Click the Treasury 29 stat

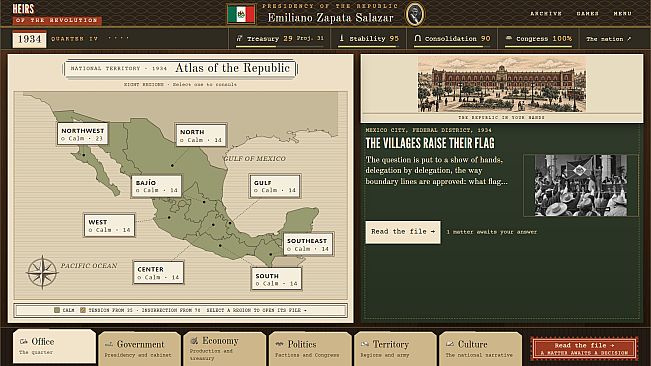tap(279, 39)
